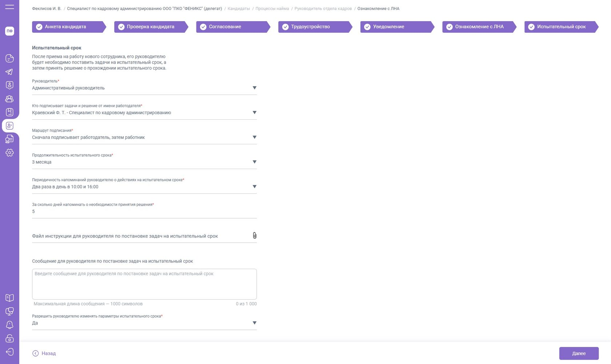Open the settings gear in sidebar

click(9, 153)
